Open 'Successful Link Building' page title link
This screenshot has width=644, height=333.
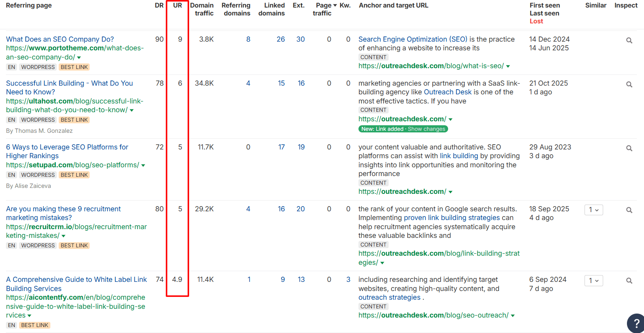click(x=69, y=88)
